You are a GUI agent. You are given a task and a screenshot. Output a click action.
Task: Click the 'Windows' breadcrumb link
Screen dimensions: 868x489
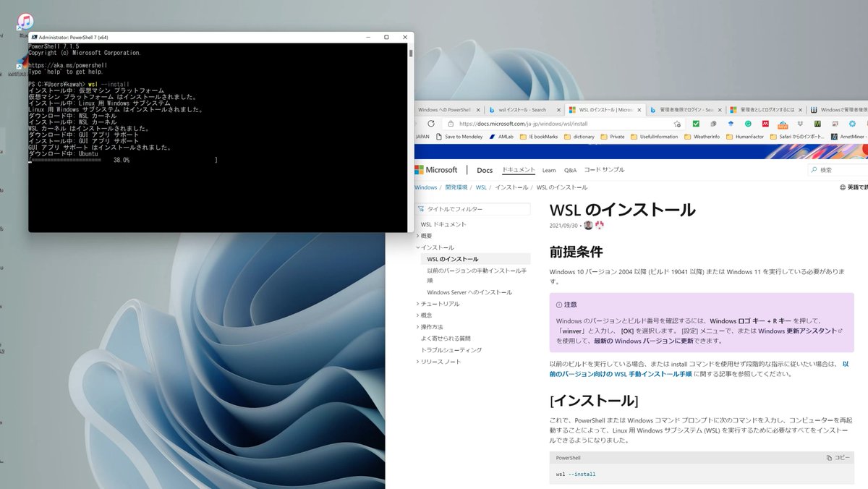[x=426, y=187]
